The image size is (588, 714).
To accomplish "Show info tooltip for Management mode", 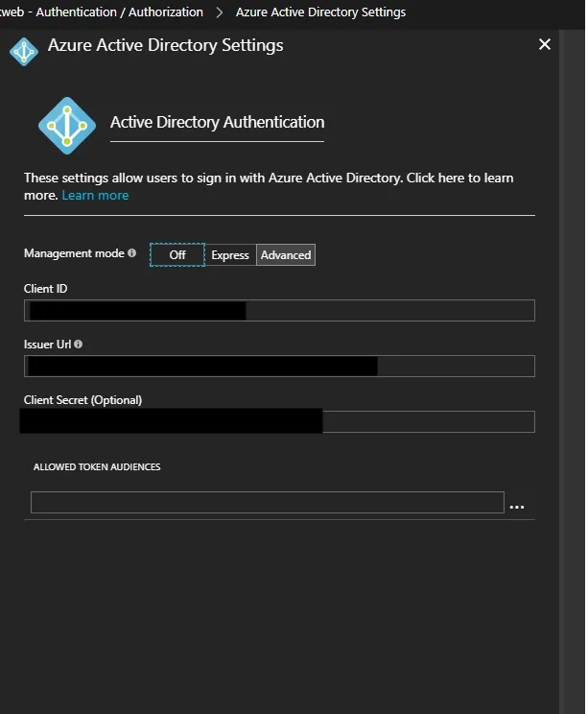I will tap(132, 252).
